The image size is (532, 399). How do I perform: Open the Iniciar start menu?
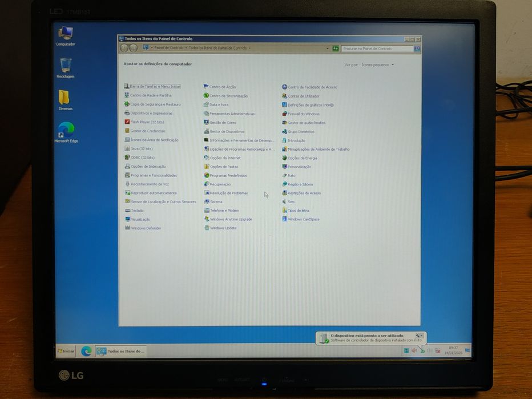(66, 351)
